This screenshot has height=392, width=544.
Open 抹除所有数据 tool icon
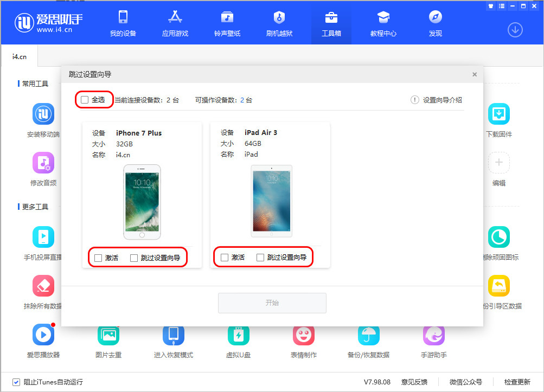pos(43,286)
